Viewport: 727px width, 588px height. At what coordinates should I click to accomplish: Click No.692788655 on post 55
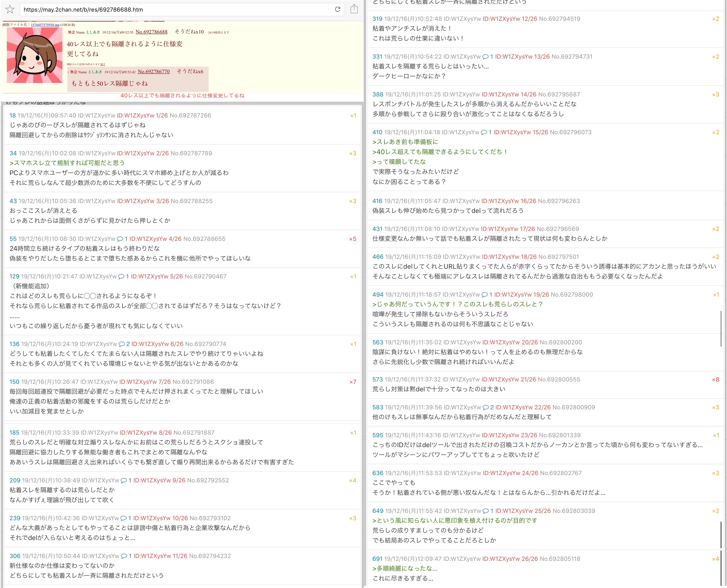click(204, 239)
